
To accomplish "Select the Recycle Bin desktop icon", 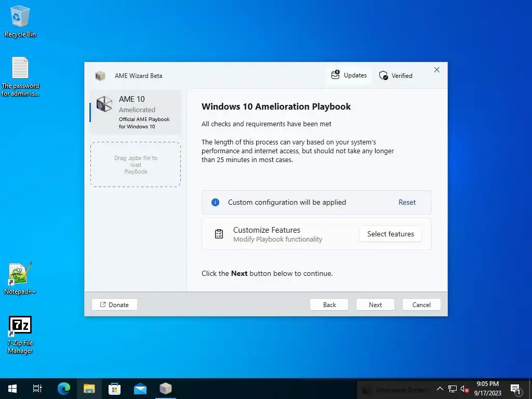I will click(x=20, y=21).
